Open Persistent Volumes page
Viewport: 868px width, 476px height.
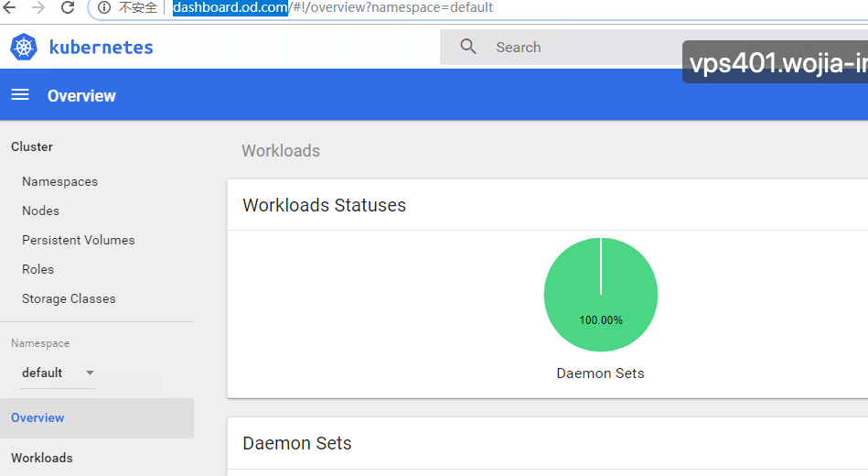78,240
